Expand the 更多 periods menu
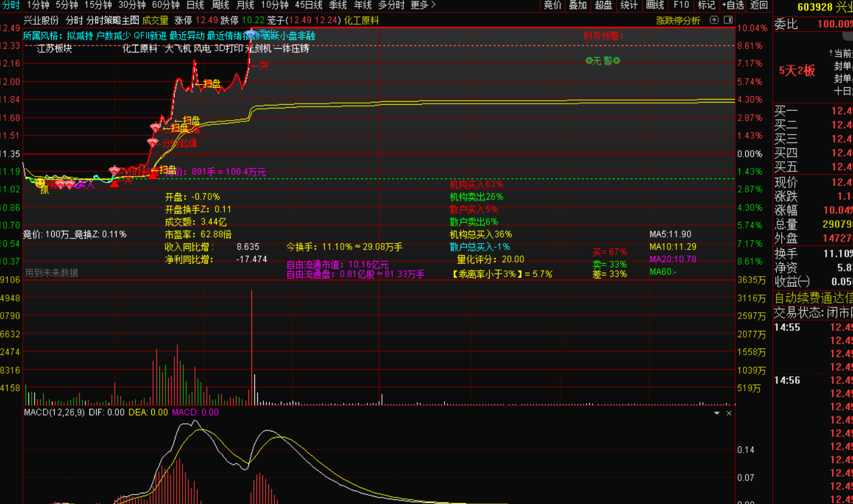853x504 pixels. [423, 5]
